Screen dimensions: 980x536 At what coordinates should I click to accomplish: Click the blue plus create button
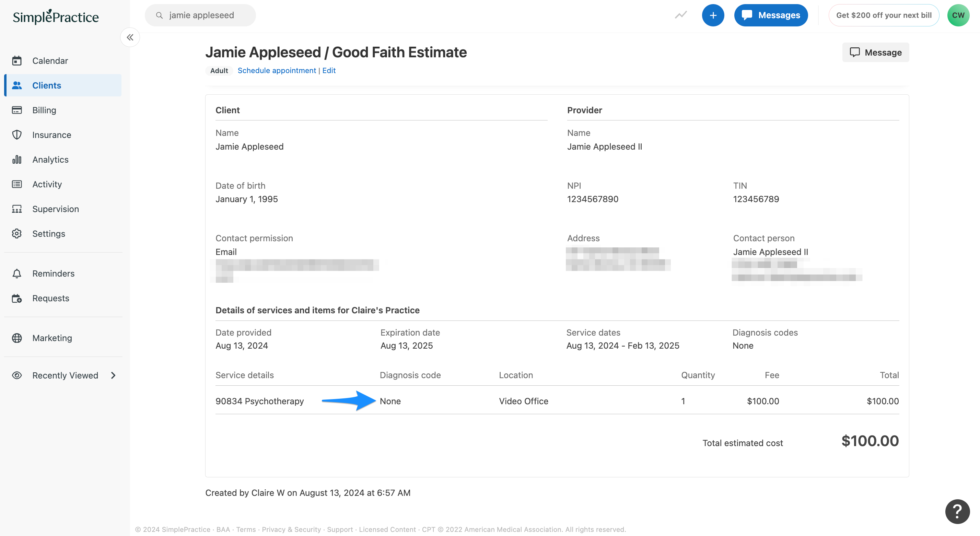[713, 15]
